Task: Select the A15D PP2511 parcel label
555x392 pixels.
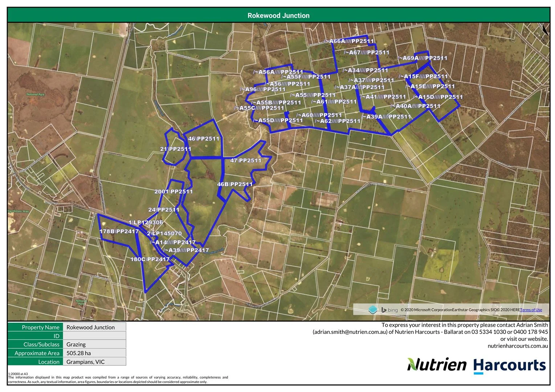Action: coord(439,97)
